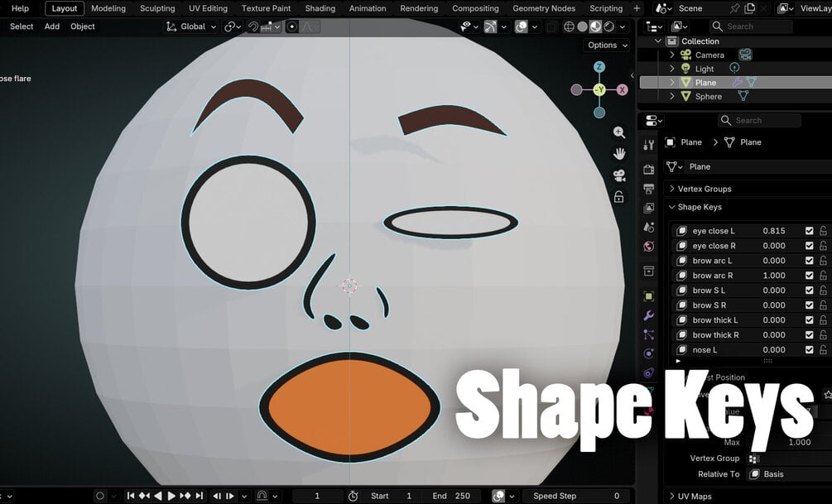
Task: Click the outliner Search field
Action: [x=750, y=26]
